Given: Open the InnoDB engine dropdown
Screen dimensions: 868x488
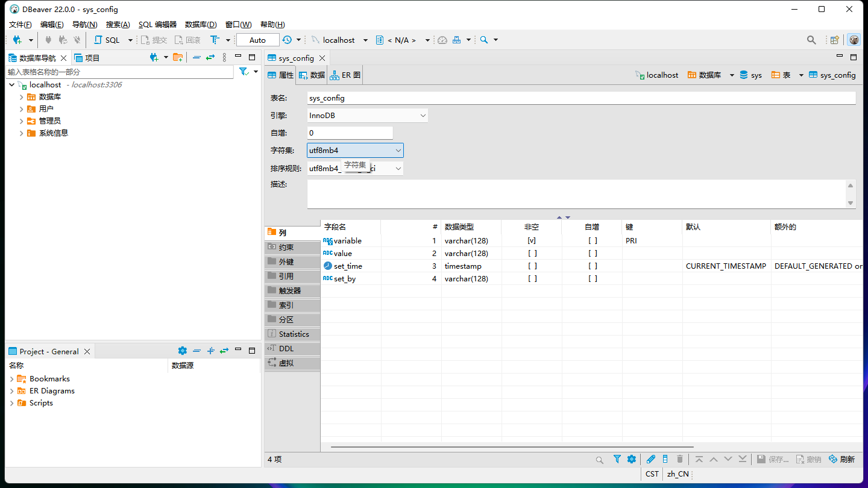Looking at the screenshot, I should pos(367,115).
